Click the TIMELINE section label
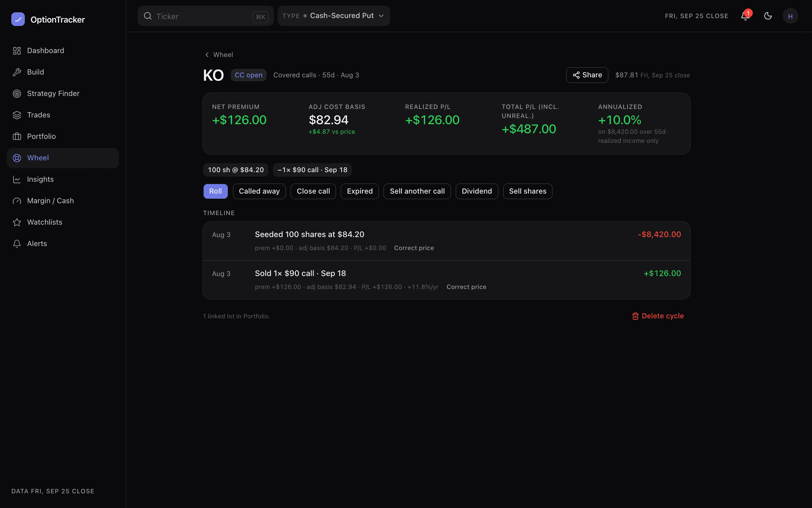 pos(219,213)
